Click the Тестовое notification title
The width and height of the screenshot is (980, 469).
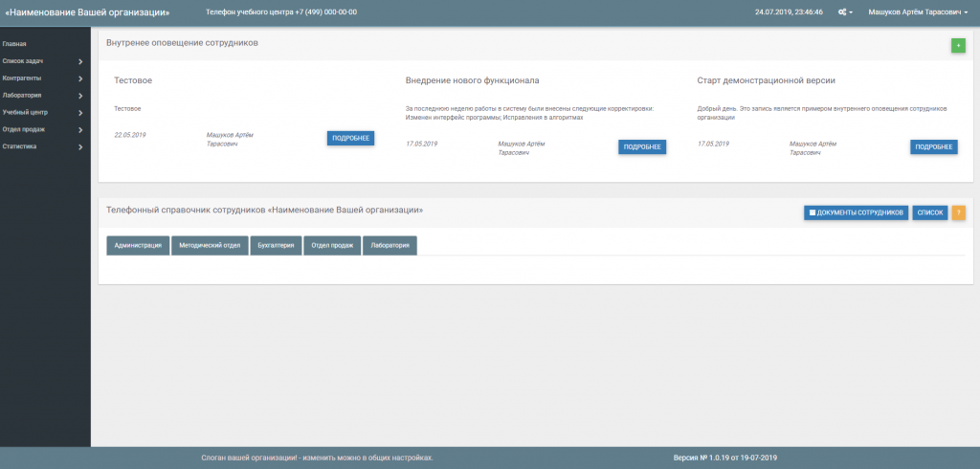(x=133, y=80)
